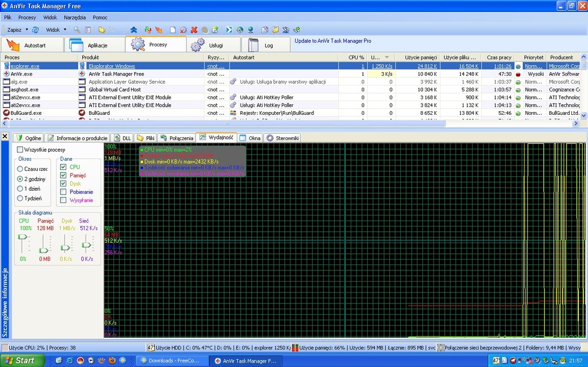Enable the Pobieranie data checkbox

coord(63,192)
